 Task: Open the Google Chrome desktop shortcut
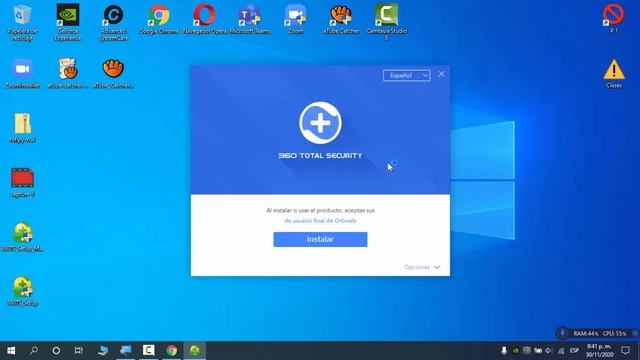tap(159, 19)
